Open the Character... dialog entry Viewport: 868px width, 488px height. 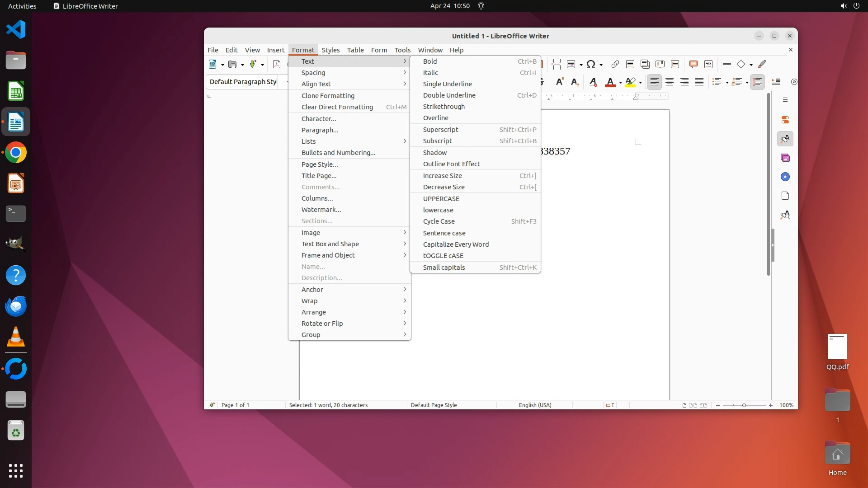tap(318, 118)
